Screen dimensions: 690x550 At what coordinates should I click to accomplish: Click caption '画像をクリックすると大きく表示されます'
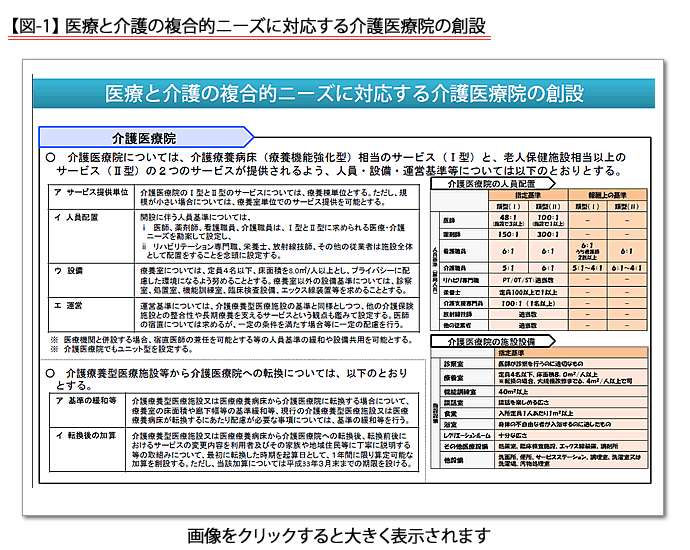click(x=339, y=535)
